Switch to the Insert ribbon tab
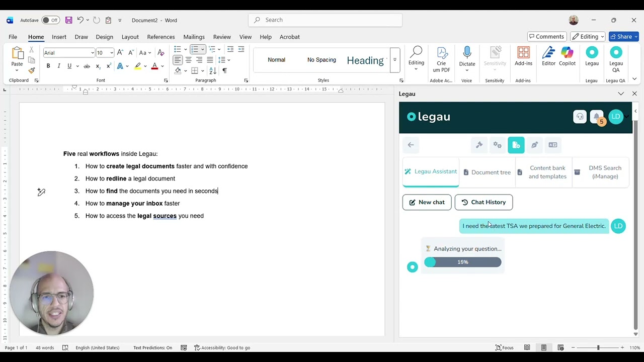Viewport: 644px width, 362px height. [59, 37]
